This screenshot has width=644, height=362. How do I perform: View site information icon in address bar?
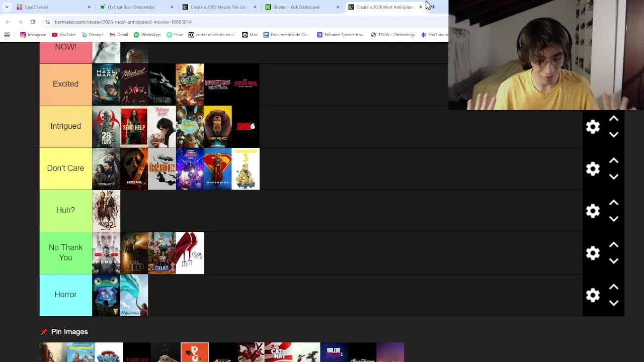click(x=47, y=22)
